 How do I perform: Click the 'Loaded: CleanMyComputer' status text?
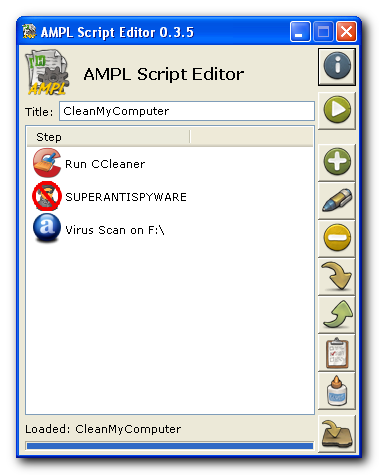pos(103,429)
